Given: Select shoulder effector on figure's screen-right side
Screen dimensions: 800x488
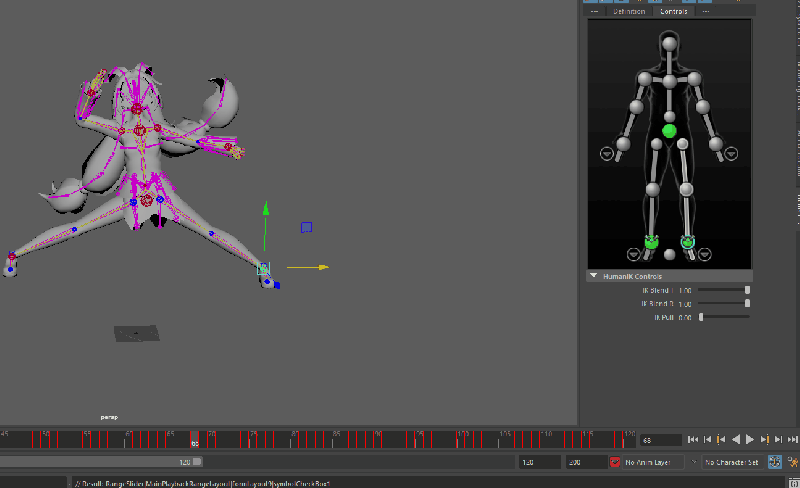Looking at the screenshot, I should [694, 79].
